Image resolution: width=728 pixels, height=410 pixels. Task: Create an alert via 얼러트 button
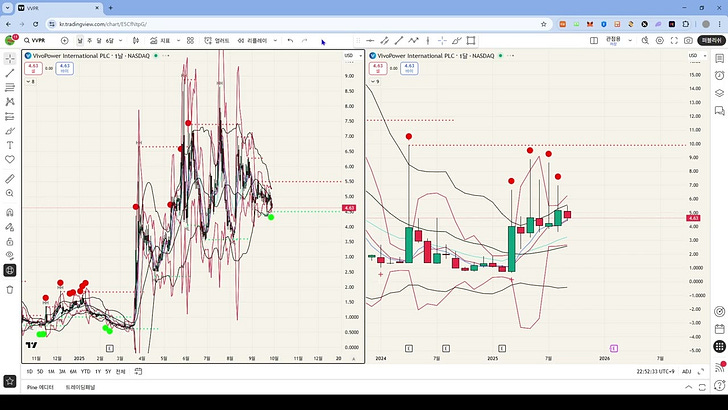[217, 40]
